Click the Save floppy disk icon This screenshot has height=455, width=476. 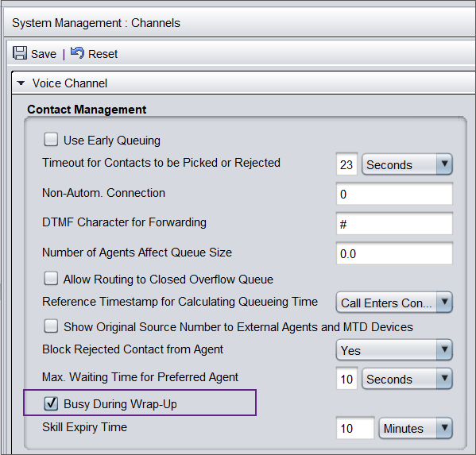[x=20, y=53]
